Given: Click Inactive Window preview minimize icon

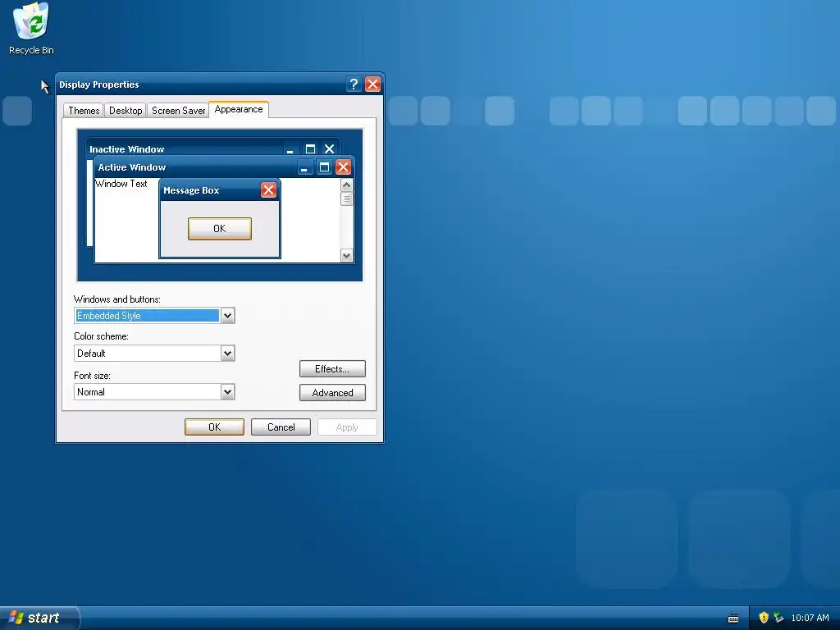Looking at the screenshot, I should pyautogui.click(x=290, y=149).
